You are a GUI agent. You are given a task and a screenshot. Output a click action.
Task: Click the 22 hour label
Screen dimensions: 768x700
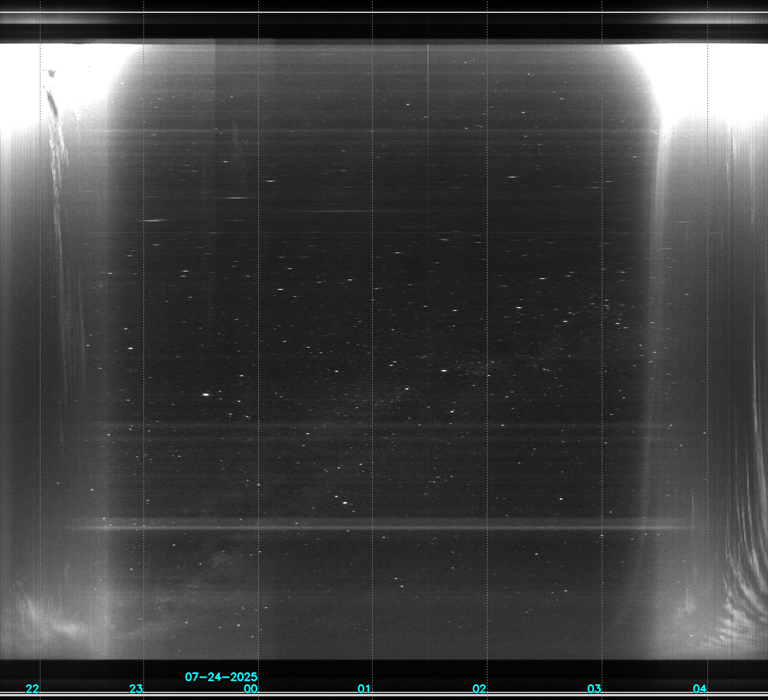[32, 689]
